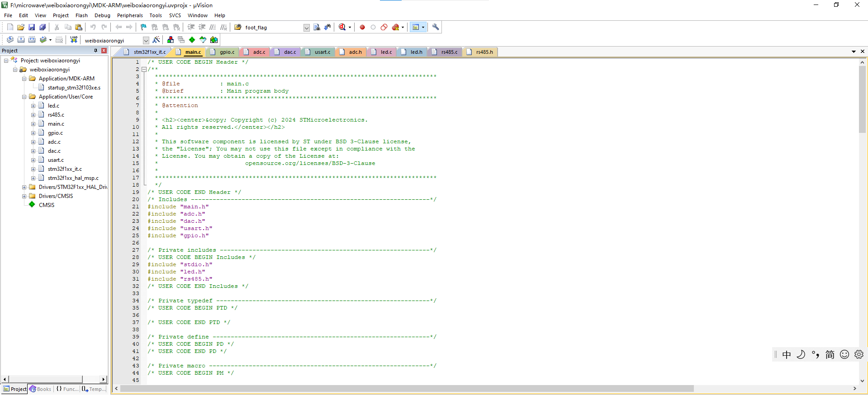This screenshot has height=395, width=868.
Task: Switch to the Functions panel tab
Action: point(67,389)
